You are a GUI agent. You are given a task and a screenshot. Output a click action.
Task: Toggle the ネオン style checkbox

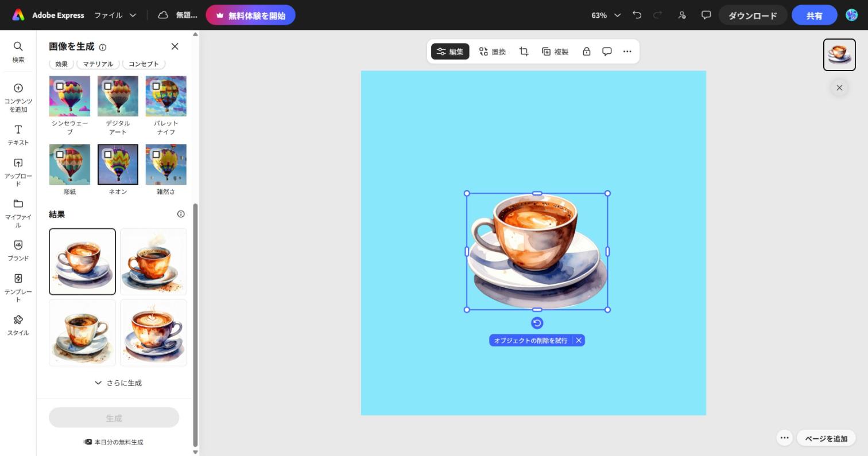pos(108,154)
